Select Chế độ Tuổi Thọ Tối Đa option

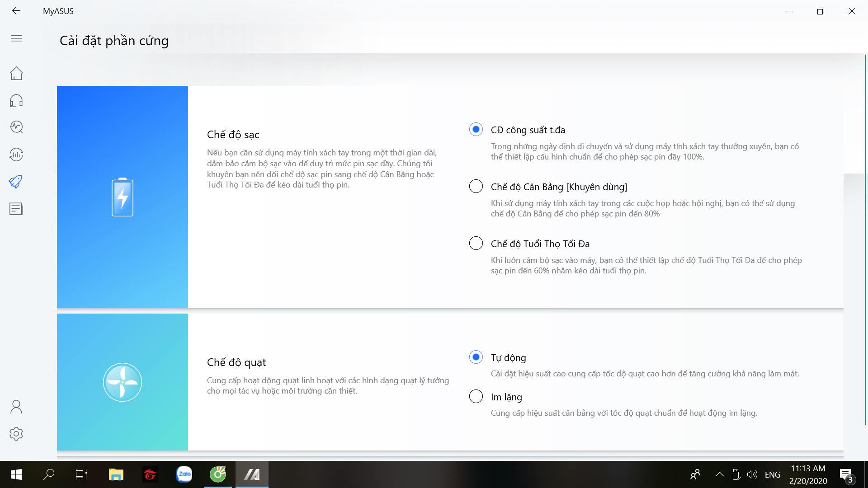click(x=476, y=243)
